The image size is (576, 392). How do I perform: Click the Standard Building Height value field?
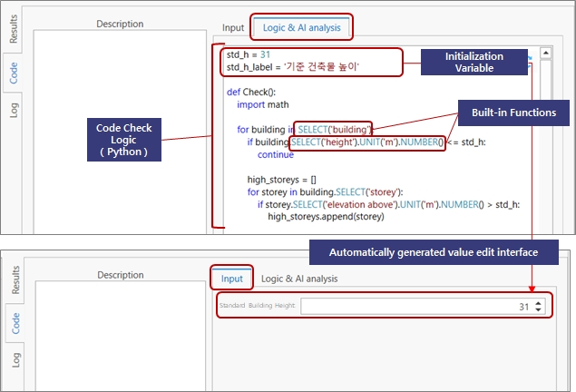417,308
